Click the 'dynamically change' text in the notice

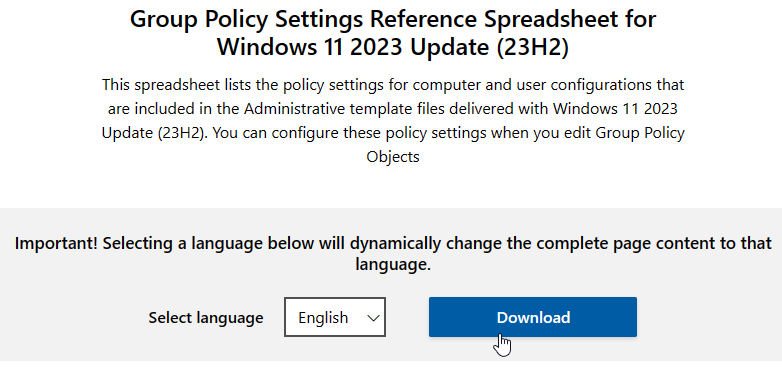[x=442, y=244]
